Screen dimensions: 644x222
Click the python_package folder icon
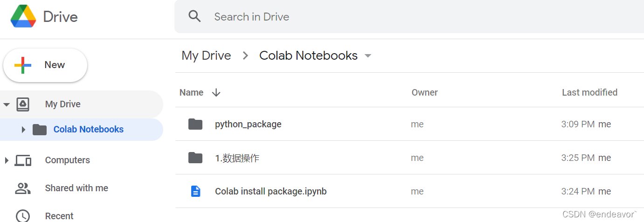tap(195, 124)
